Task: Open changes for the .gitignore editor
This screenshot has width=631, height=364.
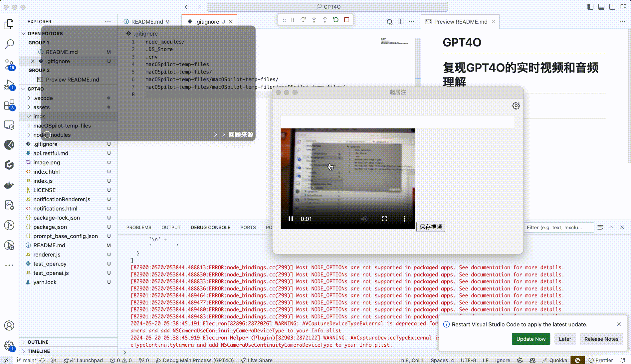Action: (x=389, y=22)
